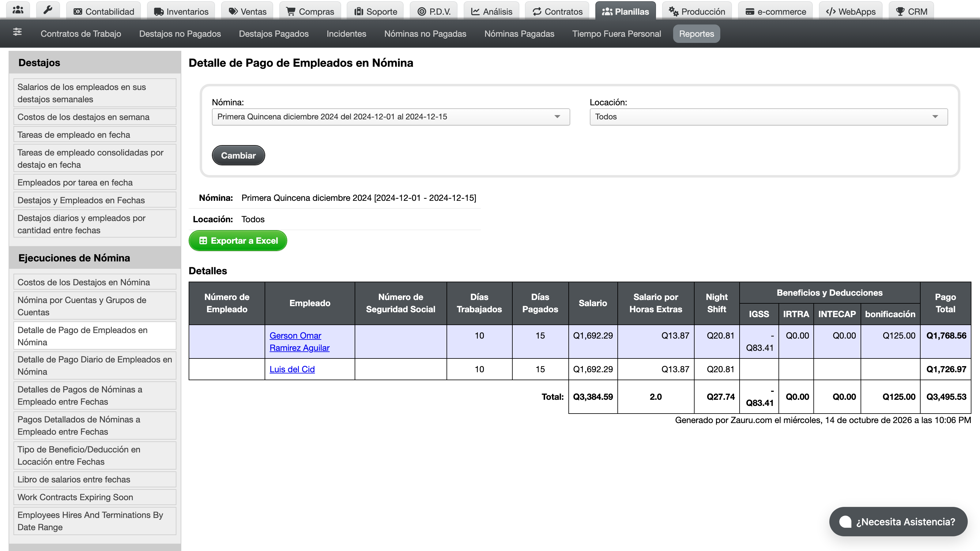Open the users group icon tab
980x551 pixels.
point(18,10)
